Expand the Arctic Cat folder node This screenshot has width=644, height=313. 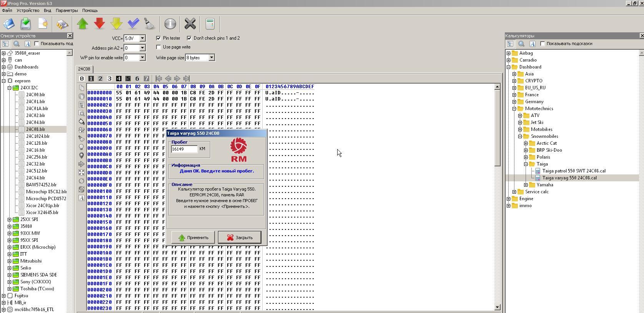526,143
